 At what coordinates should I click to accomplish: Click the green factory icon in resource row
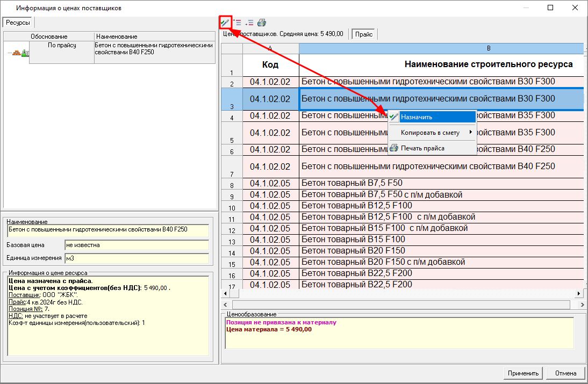point(25,53)
